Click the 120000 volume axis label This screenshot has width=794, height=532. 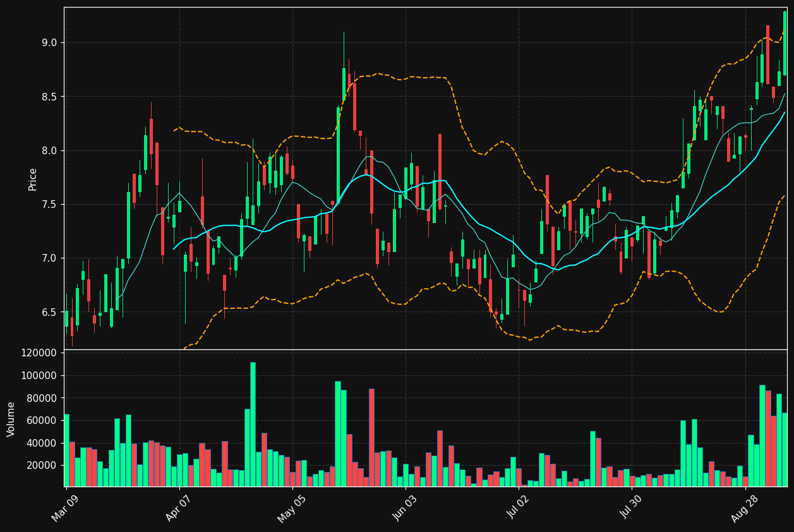[39, 353]
